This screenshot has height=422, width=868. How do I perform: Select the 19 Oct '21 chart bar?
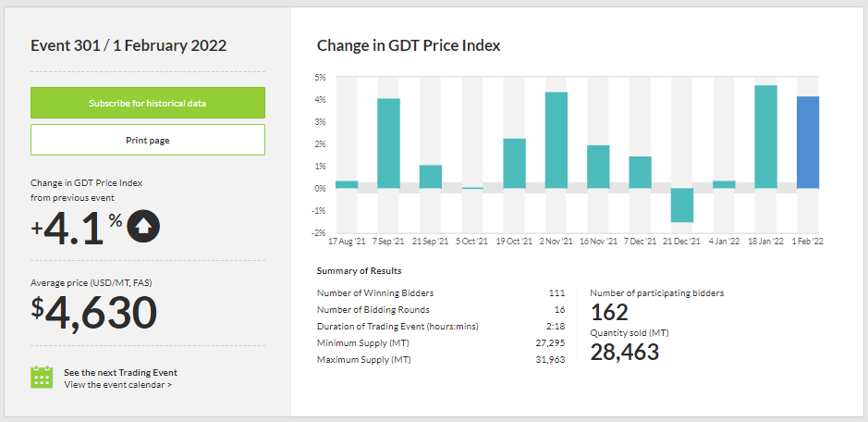click(x=514, y=164)
